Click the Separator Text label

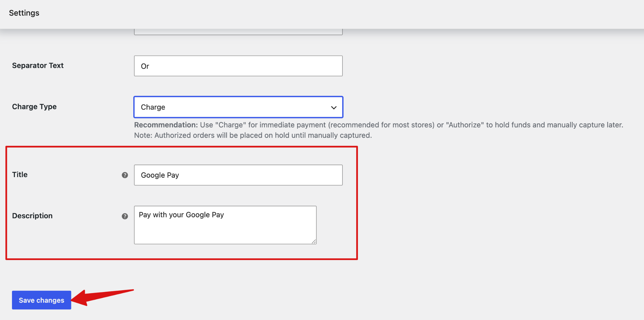tap(38, 65)
